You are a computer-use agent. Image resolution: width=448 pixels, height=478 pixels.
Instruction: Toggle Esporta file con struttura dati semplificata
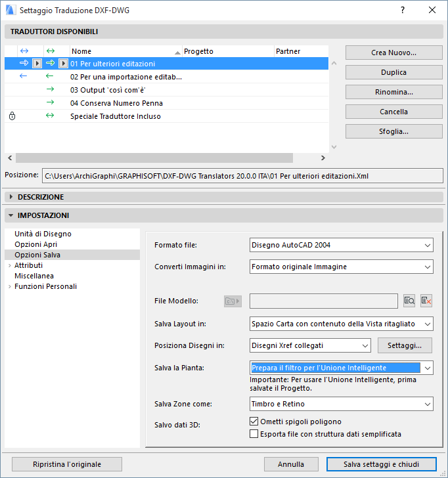coord(254,434)
